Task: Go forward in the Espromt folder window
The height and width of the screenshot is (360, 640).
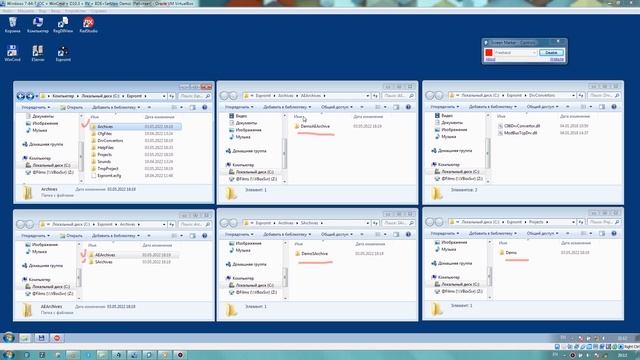Action: click(30, 96)
